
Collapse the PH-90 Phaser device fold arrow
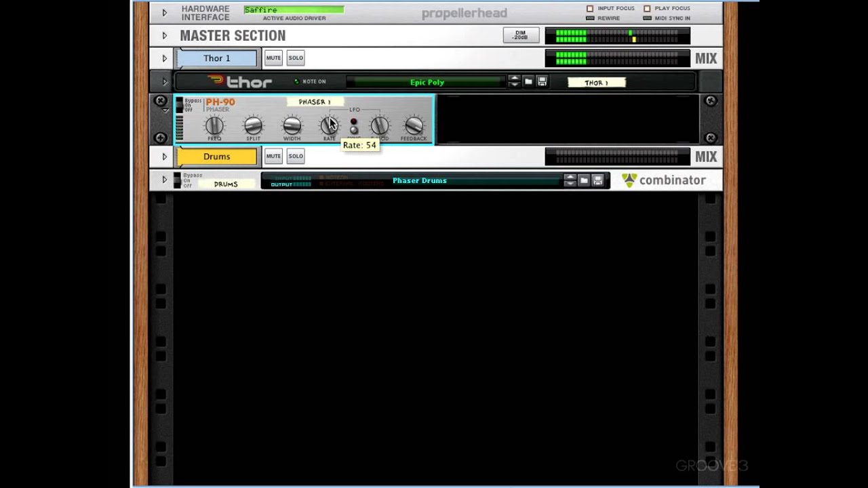click(x=165, y=110)
